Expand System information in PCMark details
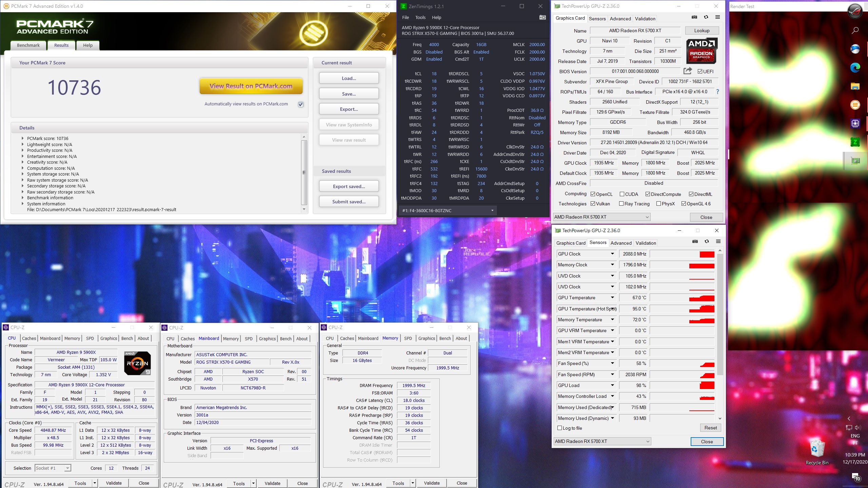This screenshot has width=868, height=488. (x=23, y=204)
